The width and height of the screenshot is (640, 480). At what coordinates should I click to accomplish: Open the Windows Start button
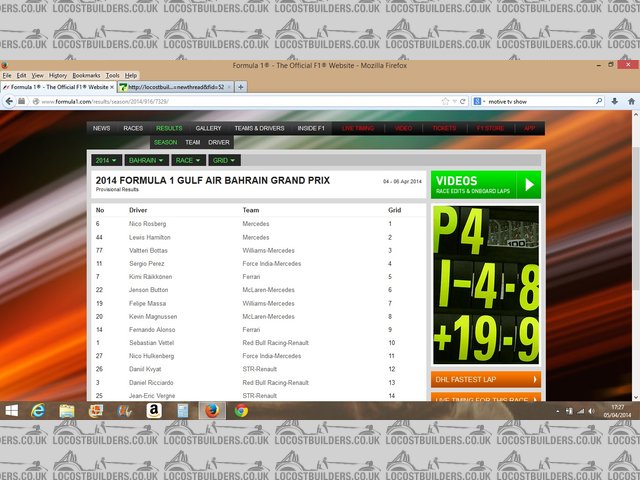point(11,411)
